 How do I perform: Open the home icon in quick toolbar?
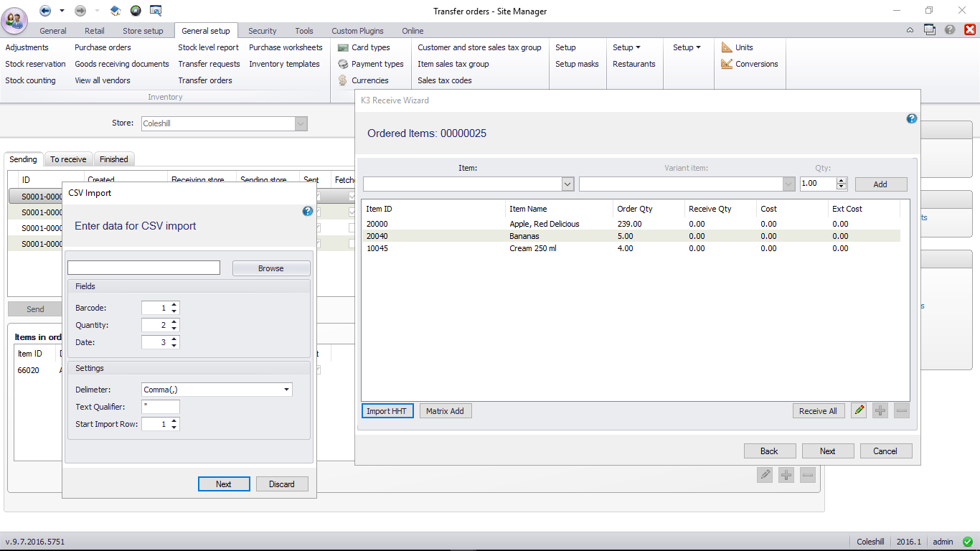pyautogui.click(x=116, y=11)
